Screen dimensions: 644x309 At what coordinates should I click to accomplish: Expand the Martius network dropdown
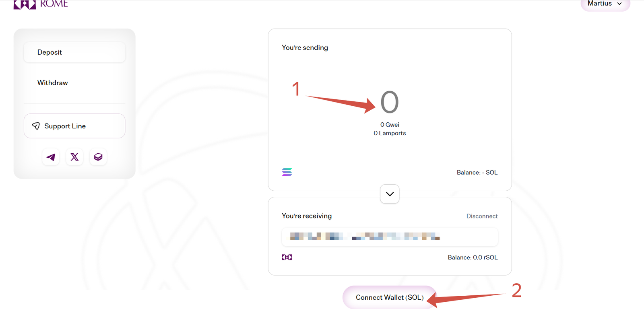point(605,4)
